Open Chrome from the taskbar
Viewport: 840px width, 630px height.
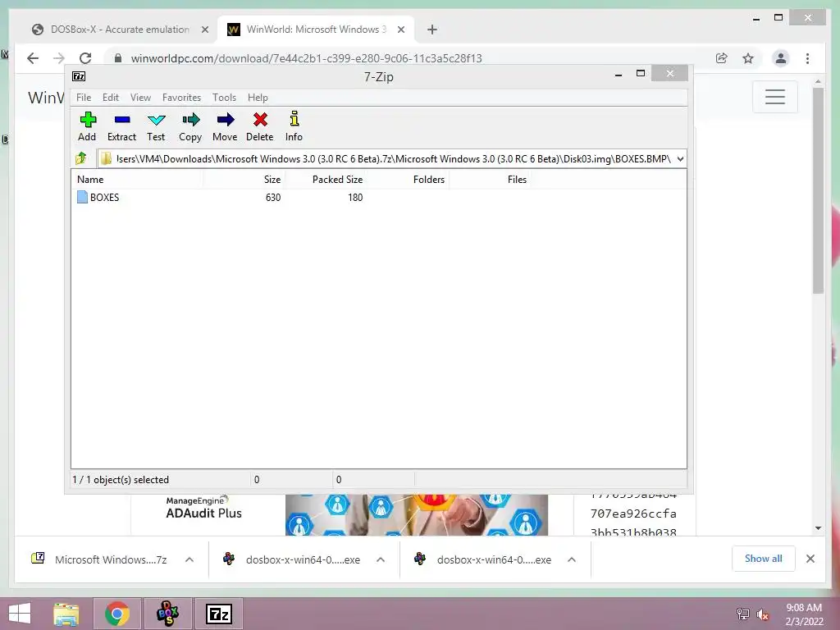tap(116, 614)
